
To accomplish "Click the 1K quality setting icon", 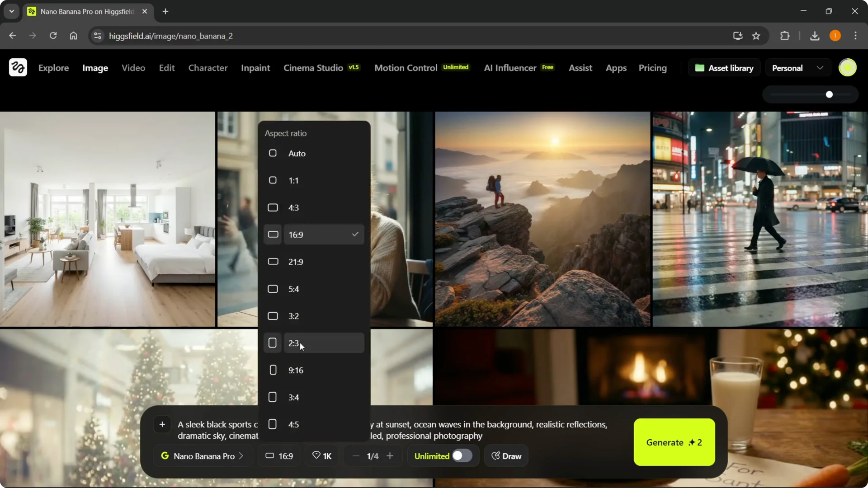I will [316, 455].
